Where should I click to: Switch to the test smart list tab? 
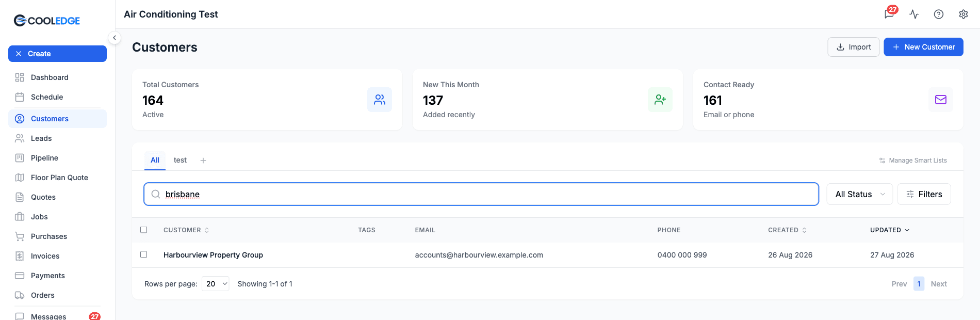point(180,160)
